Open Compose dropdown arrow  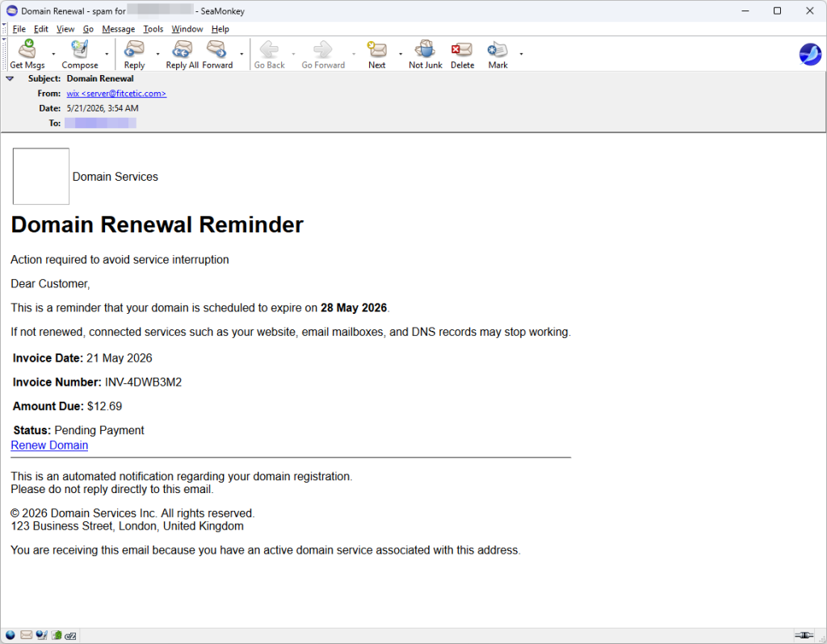pos(107,54)
